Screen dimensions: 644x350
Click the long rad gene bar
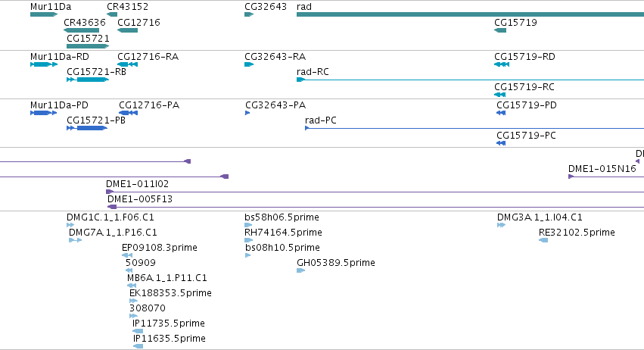tap(470, 14)
